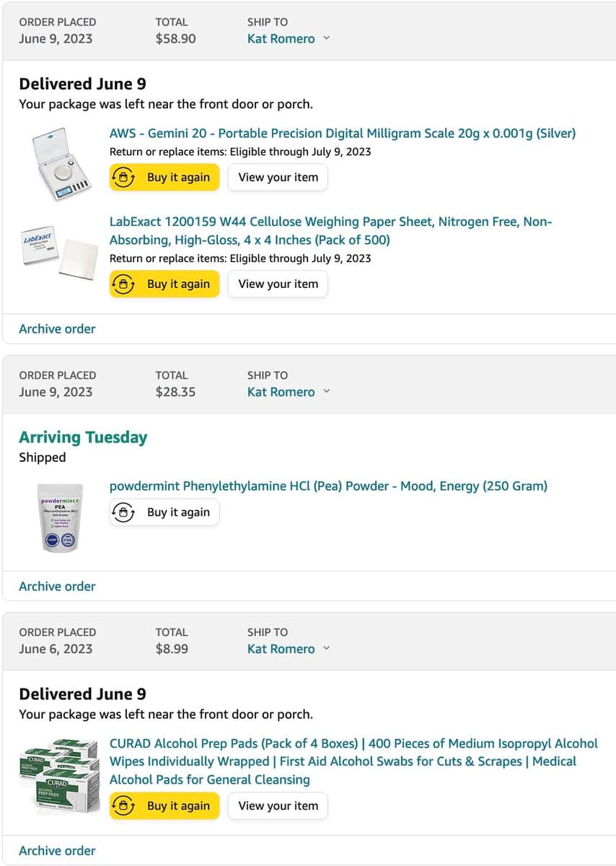
Task: Archive the $8.99 order
Action: click(57, 851)
